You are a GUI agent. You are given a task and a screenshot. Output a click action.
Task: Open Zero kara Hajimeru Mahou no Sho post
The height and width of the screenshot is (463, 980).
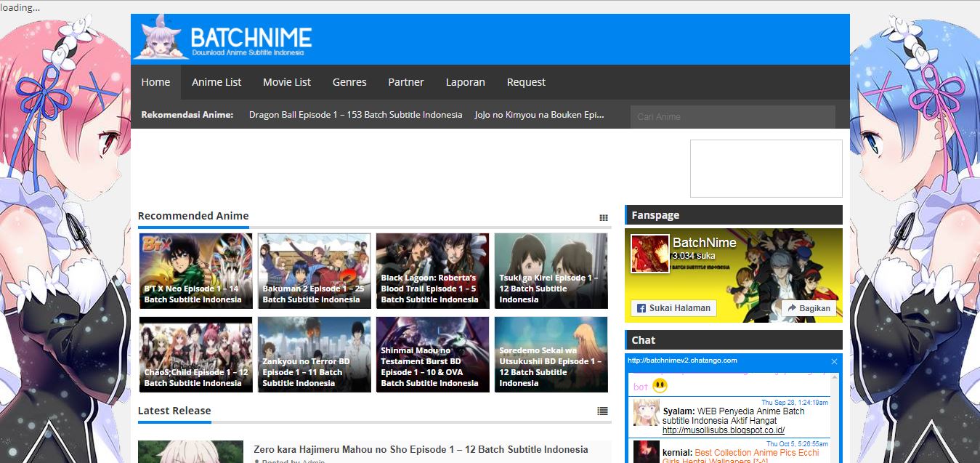click(421, 449)
